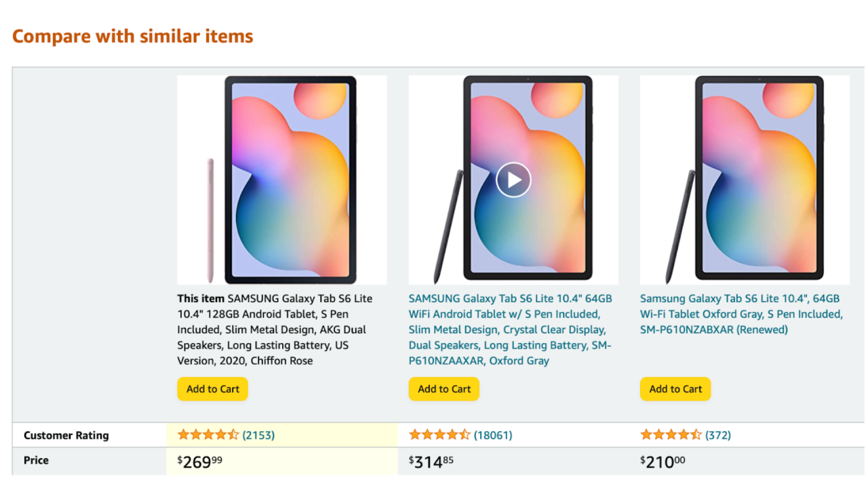Open the Renewed Galaxy Tab S6 Lite image

745,180
